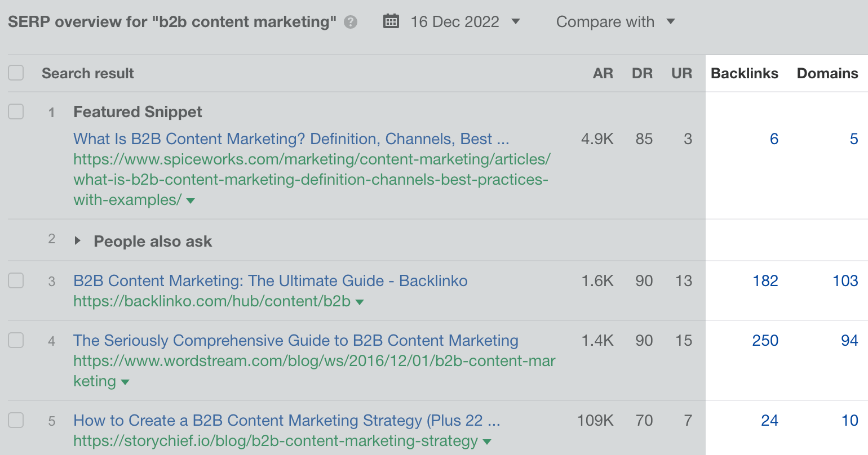Screen dimensions: 868x455
Task: Click the 182 backlinks count for Backlinko
Action: coord(765,280)
